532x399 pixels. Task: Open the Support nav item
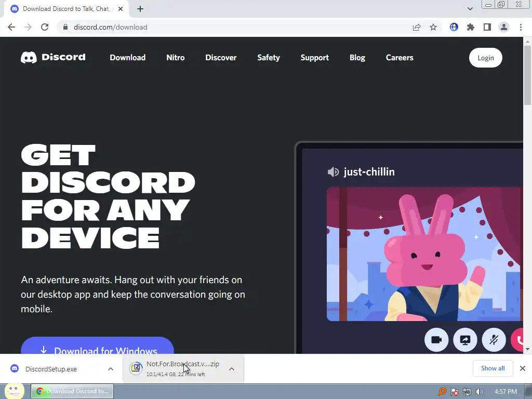[314, 58]
